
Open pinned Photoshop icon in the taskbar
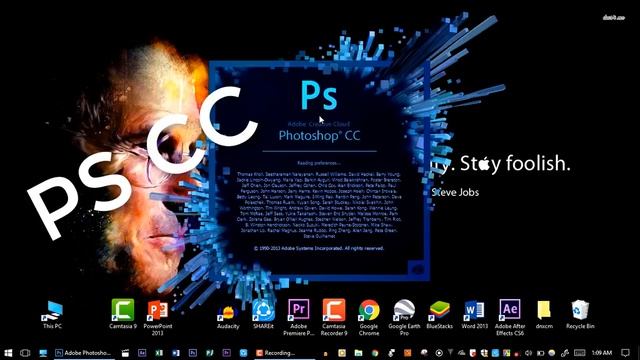(193, 353)
